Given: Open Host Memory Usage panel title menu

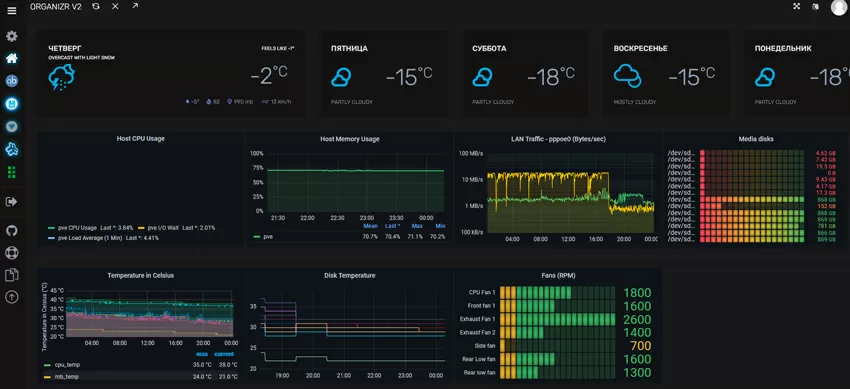Looking at the screenshot, I should point(350,139).
